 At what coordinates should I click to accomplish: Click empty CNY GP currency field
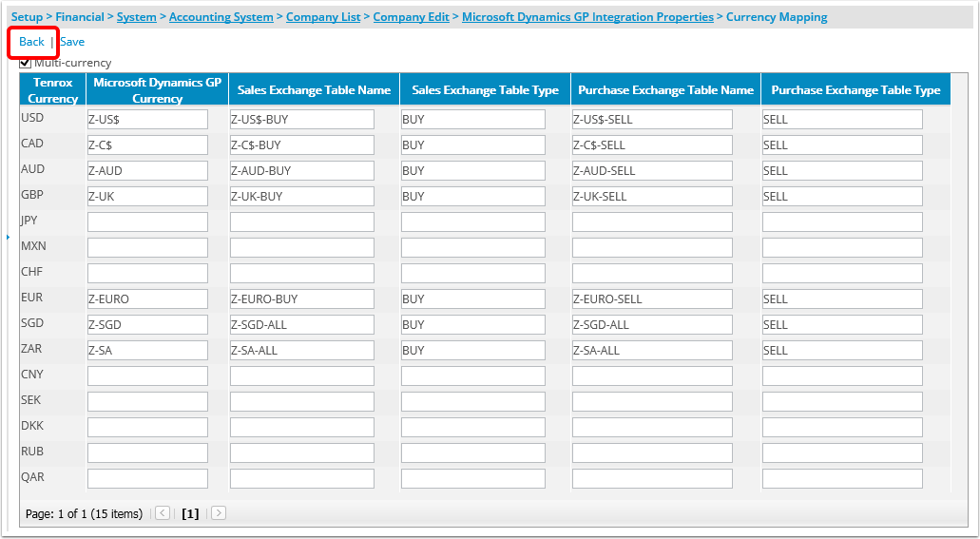point(147,375)
